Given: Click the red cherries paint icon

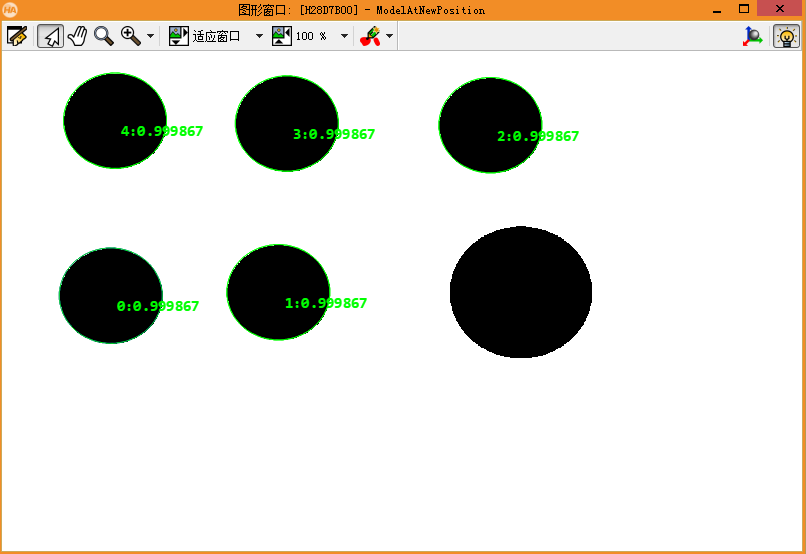Looking at the screenshot, I should coord(370,36).
